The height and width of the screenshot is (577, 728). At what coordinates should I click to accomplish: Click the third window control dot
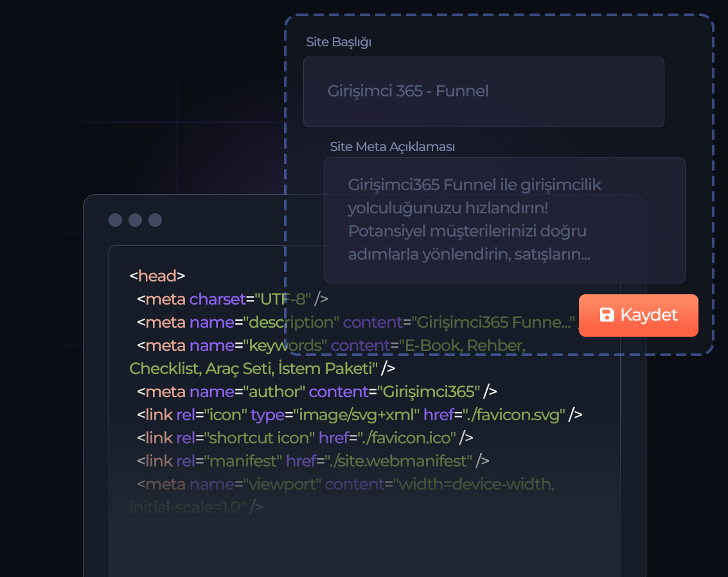155,220
